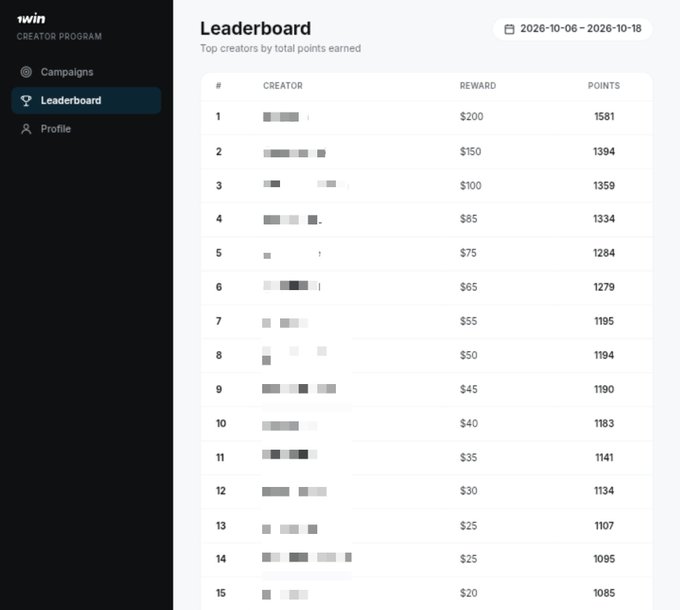The height and width of the screenshot is (610, 680).
Task: Click the 1134 points value
Action: click(604, 491)
